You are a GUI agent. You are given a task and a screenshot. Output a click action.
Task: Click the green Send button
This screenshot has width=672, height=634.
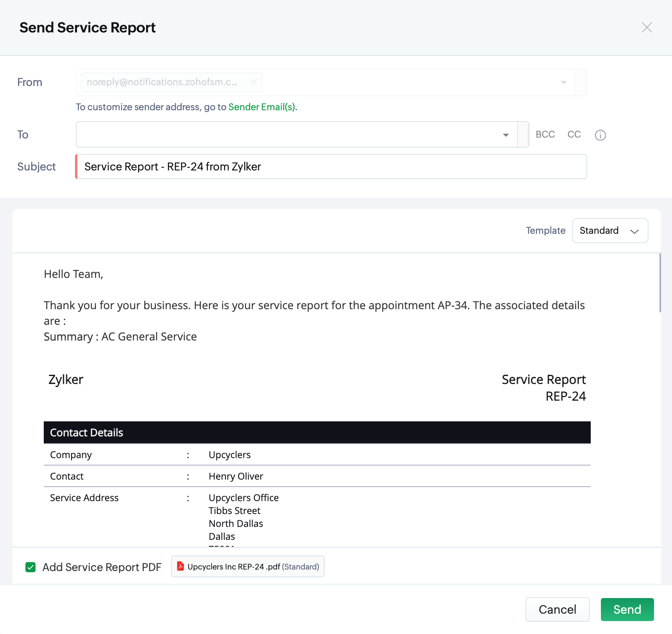(x=627, y=609)
